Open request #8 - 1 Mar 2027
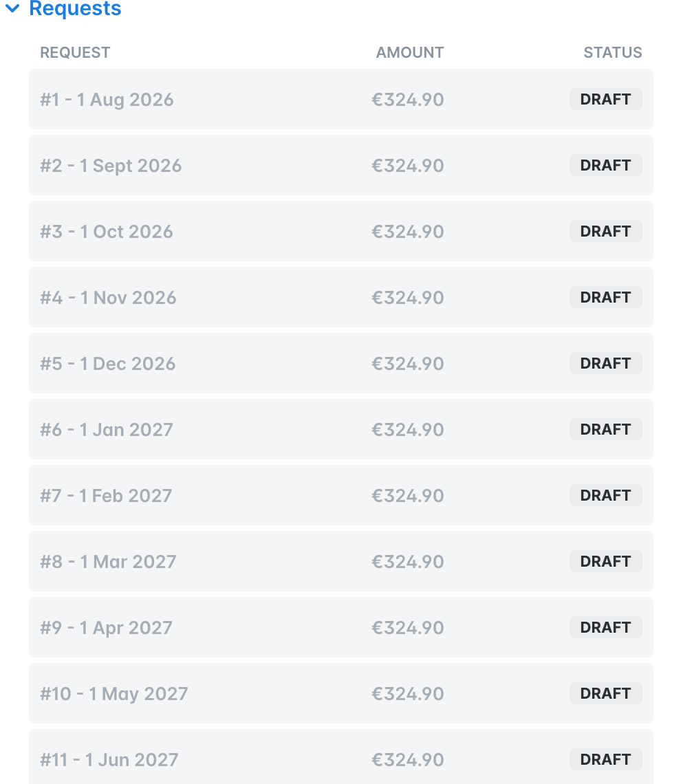The image size is (681, 784). (341, 561)
